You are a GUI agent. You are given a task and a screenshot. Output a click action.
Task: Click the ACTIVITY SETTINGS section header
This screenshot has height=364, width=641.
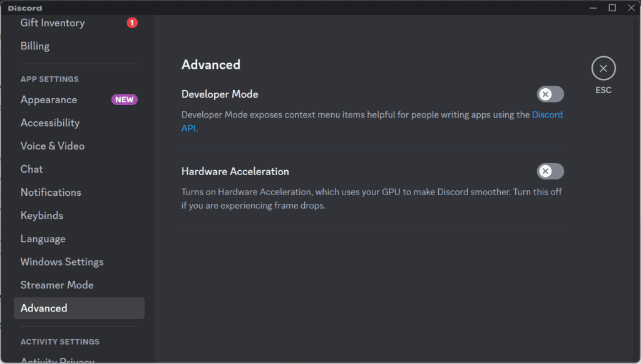(x=59, y=342)
